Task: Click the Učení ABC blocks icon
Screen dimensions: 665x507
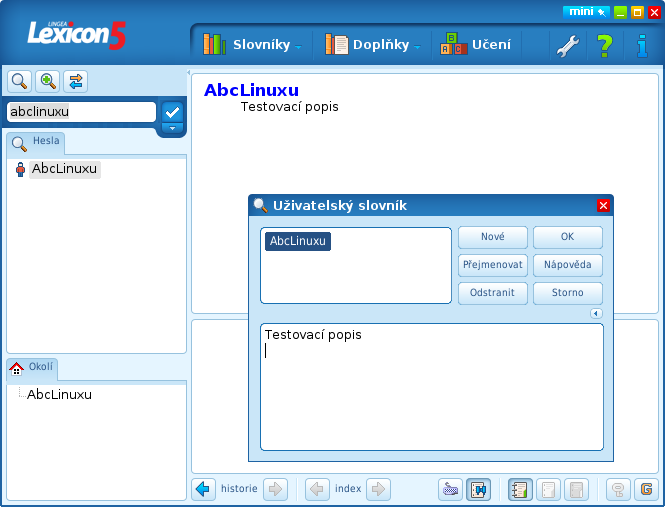Action: coord(453,44)
